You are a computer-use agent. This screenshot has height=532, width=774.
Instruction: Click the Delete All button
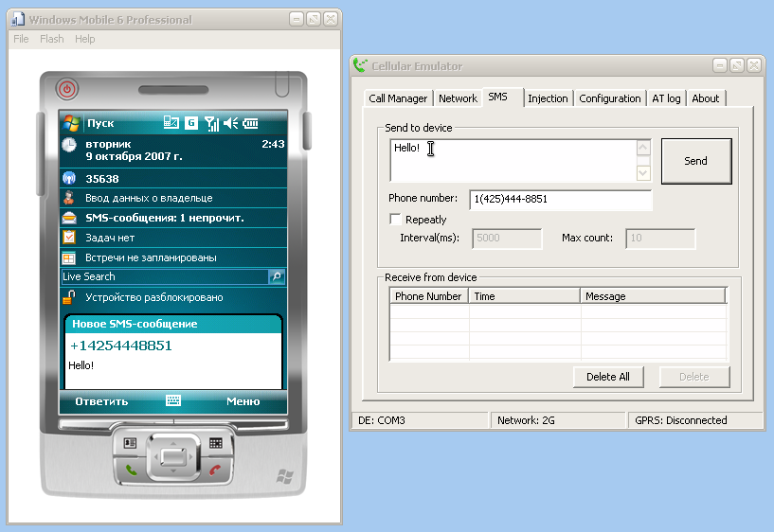tap(608, 377)
